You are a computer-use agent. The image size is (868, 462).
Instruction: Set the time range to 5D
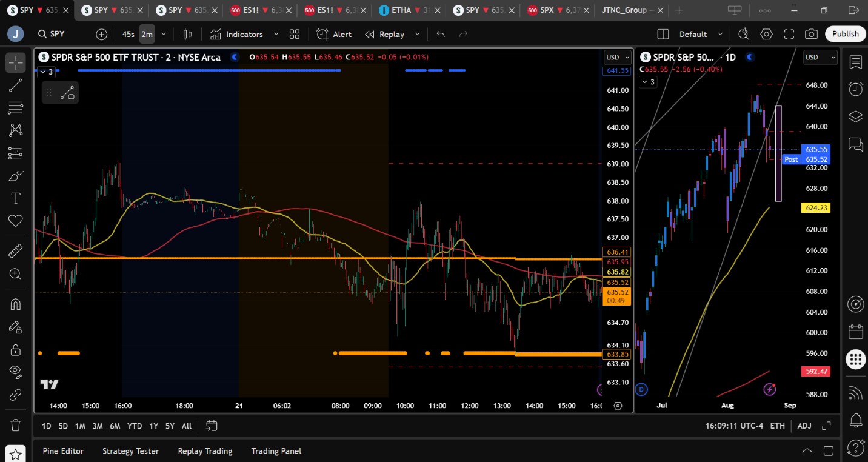(63, 426)
